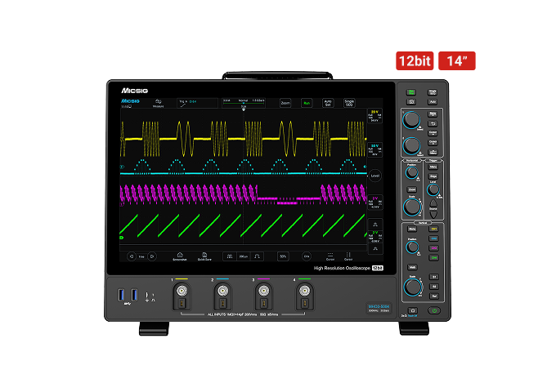Open the yellow channel 1 voltage box
The width and height of the screenshot is (556, 392).
[x=374, y=116]
